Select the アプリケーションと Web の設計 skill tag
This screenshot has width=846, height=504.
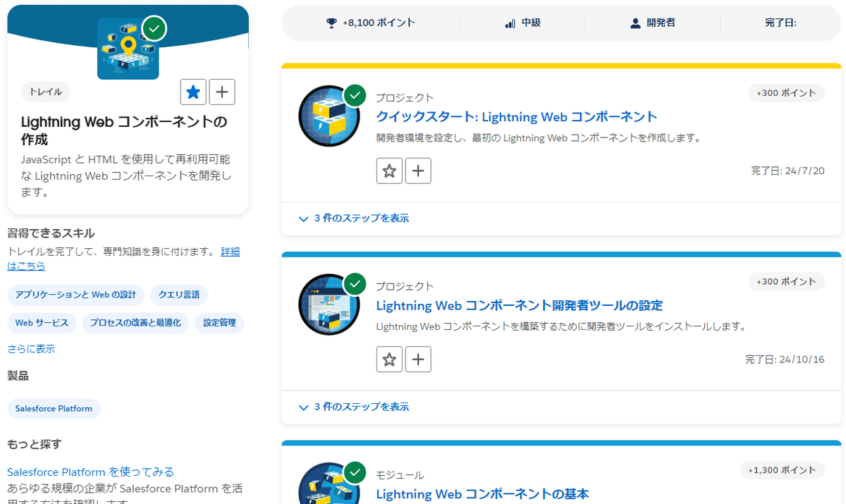coord(76,295)
